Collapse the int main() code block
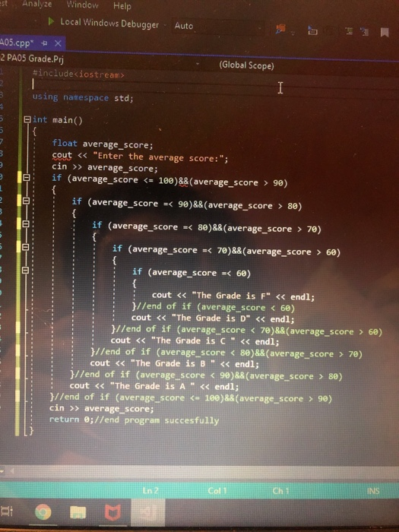Viewport: 399px width, 532px height. (x=27, y=119)
